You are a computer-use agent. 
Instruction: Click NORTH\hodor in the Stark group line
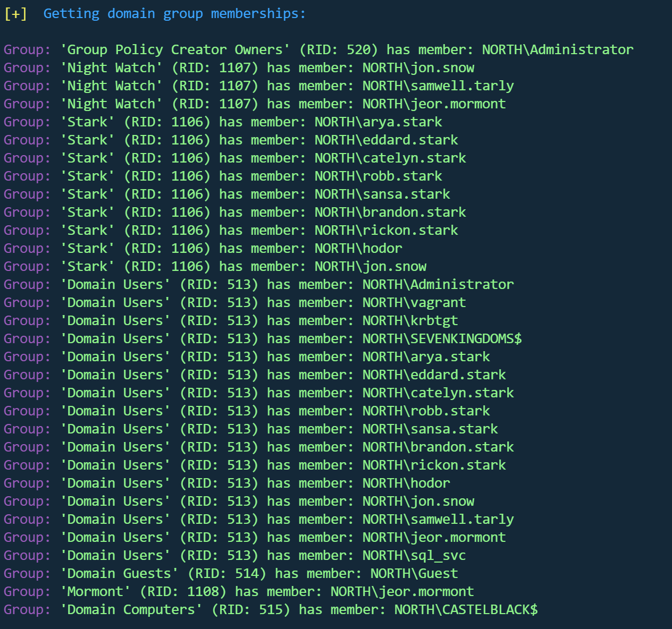[358, 249]
